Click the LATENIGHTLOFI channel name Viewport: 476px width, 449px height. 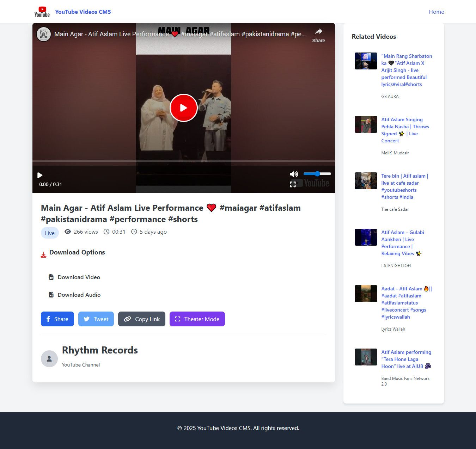pos(396,265)
